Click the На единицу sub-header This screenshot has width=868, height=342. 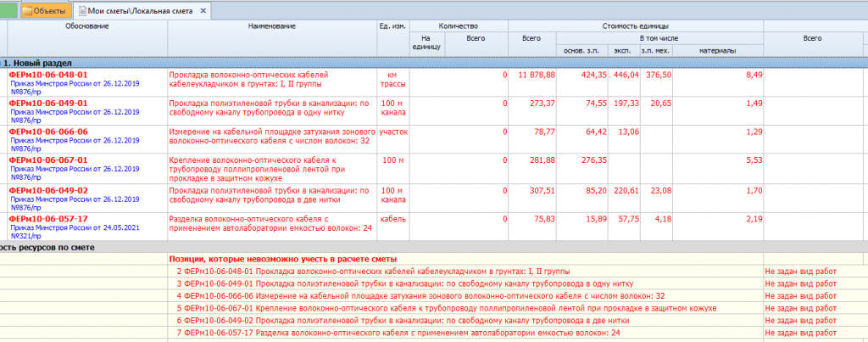(426, 42)
